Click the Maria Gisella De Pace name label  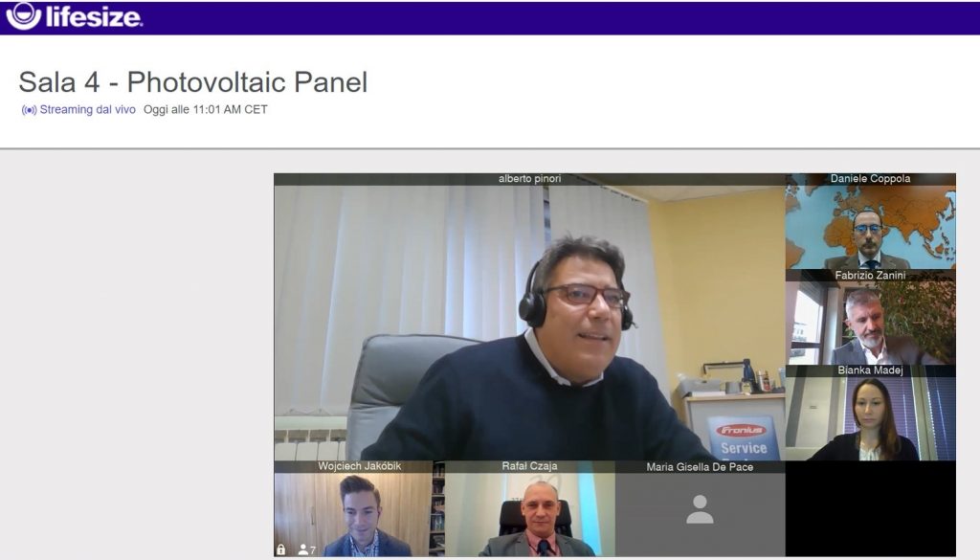[x=700, y=467]
